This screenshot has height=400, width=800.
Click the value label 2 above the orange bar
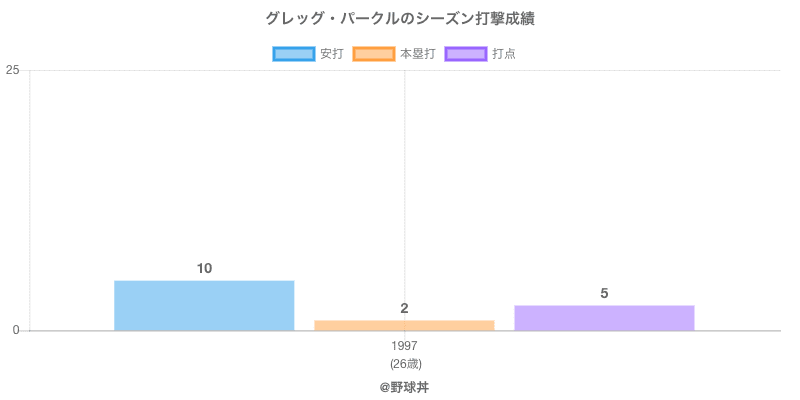click(404, 308)
